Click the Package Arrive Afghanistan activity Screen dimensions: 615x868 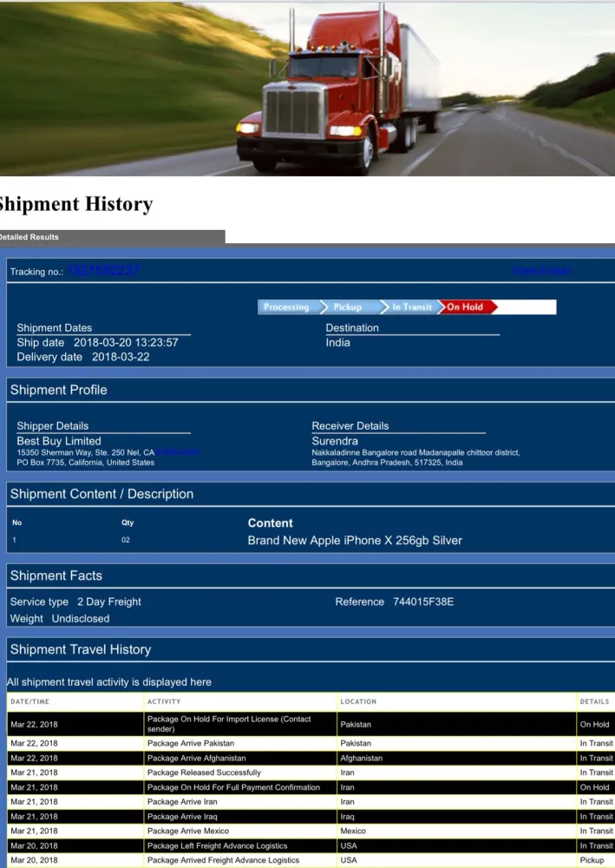coord(196,759)
